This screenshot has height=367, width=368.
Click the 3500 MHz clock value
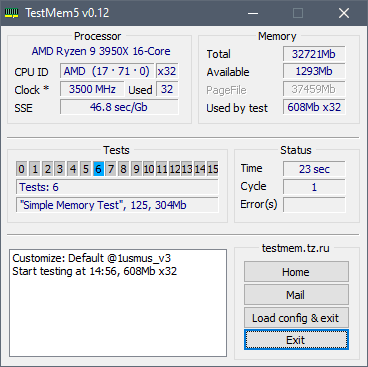click(92, 89)
